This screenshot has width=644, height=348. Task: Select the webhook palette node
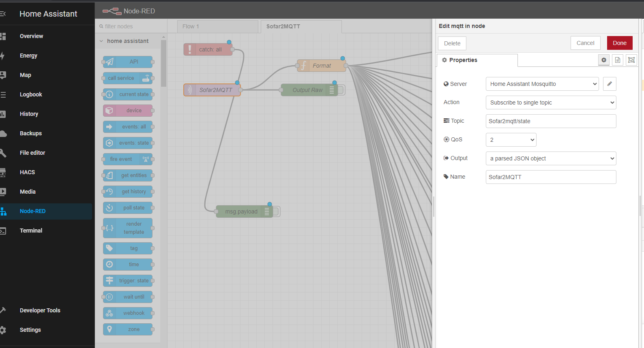[x=128, y=313]
